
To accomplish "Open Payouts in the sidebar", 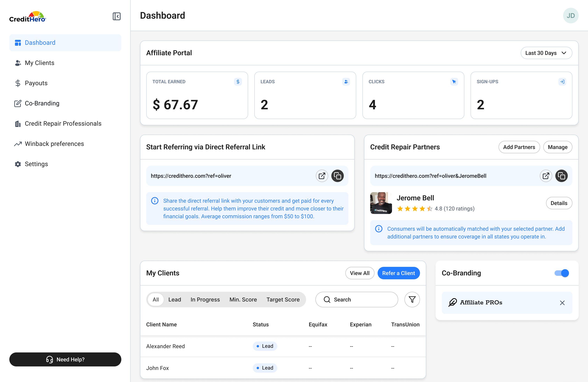I will click(x=65, y=83).
